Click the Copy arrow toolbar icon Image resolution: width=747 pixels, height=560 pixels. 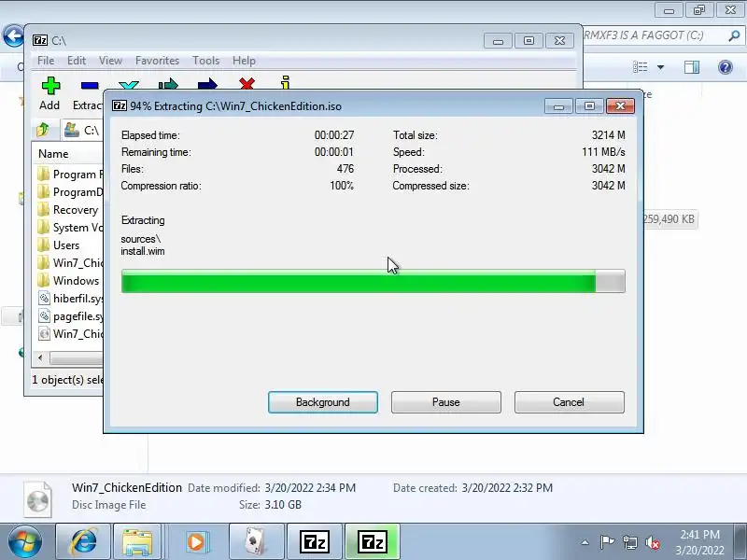click(x=168, y=84)
